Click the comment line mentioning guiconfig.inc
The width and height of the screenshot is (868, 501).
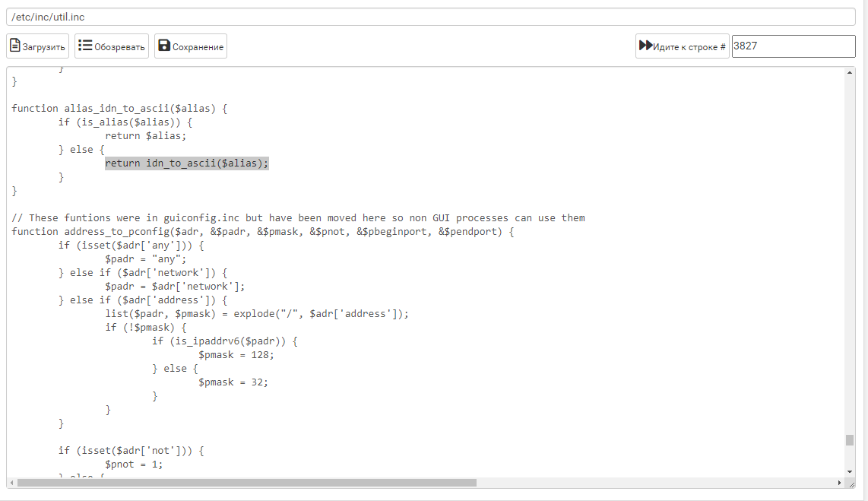coord(298,218)
